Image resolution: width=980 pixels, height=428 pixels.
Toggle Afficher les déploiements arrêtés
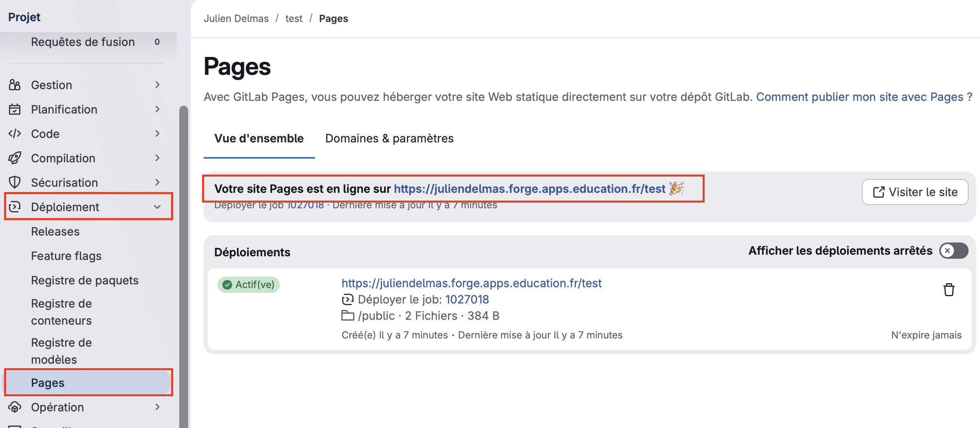click(x=954, y=251)
